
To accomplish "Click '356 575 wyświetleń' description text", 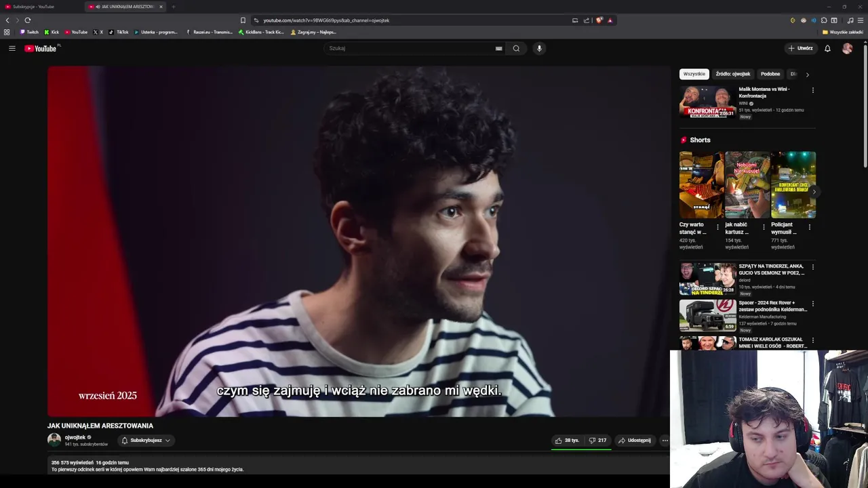I will (72, 463).
